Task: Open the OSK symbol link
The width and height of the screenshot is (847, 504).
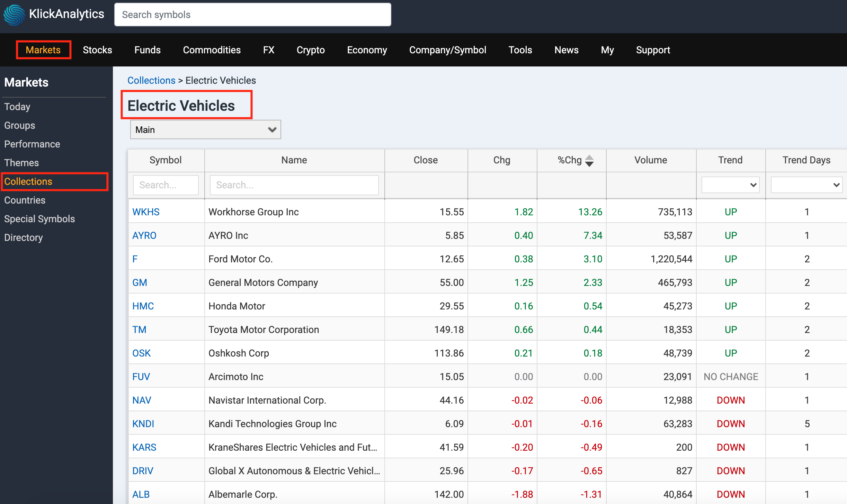Action: pos(141,353)
